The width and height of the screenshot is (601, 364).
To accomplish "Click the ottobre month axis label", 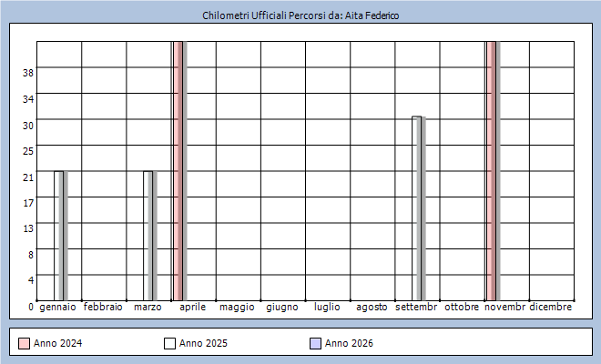I will (x=462, y=308).
